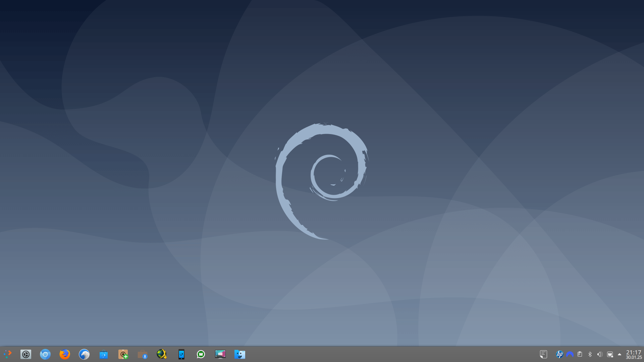Open System Settings from the taskbar
Viewport: 644px width, 362px height.
pos(26,354)
